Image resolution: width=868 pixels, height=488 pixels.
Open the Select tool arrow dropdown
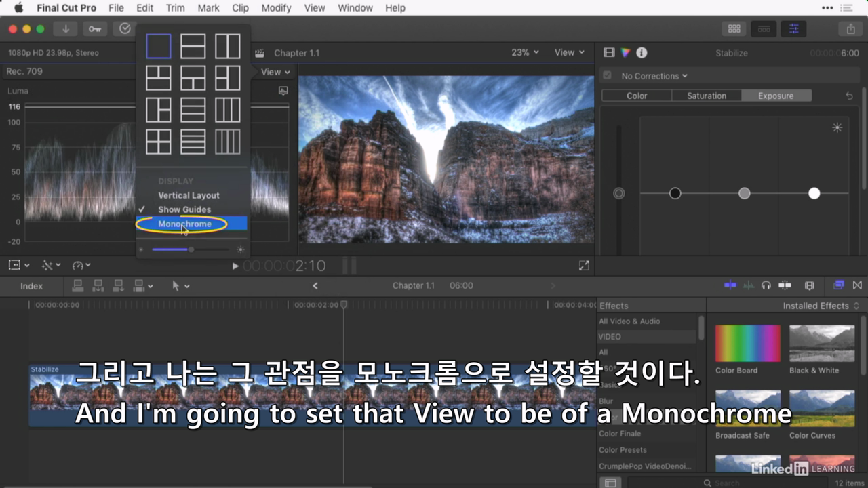[x=180, y=286]
